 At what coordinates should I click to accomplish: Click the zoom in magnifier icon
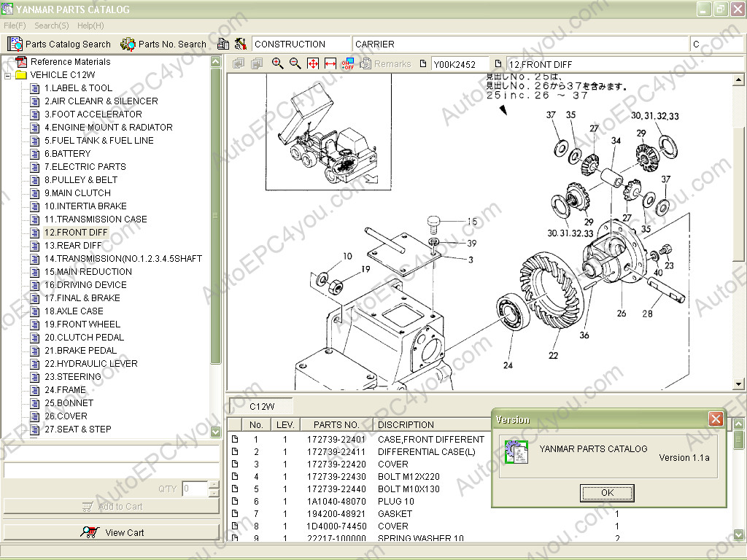point(277,63)
